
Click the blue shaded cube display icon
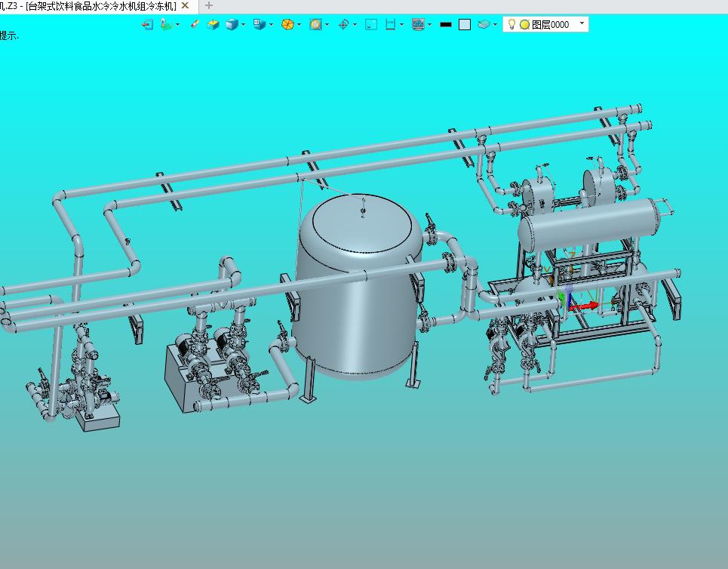(x=232, y=25)
